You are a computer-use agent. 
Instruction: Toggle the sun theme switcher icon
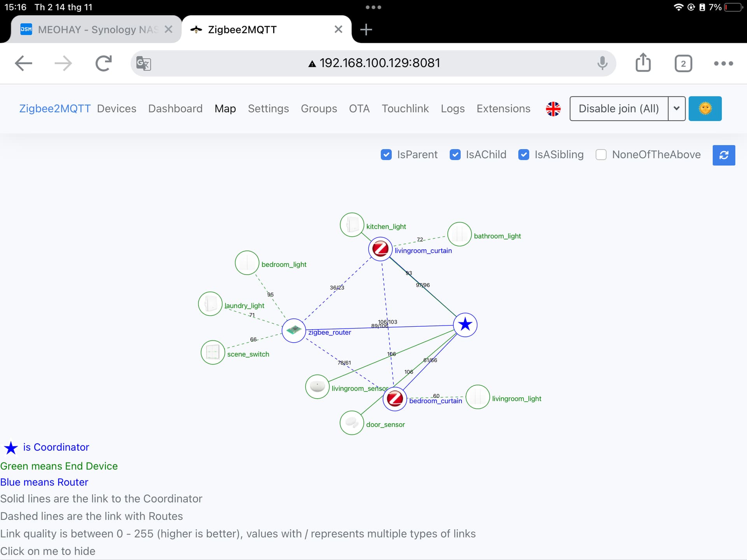coord(705,108)
